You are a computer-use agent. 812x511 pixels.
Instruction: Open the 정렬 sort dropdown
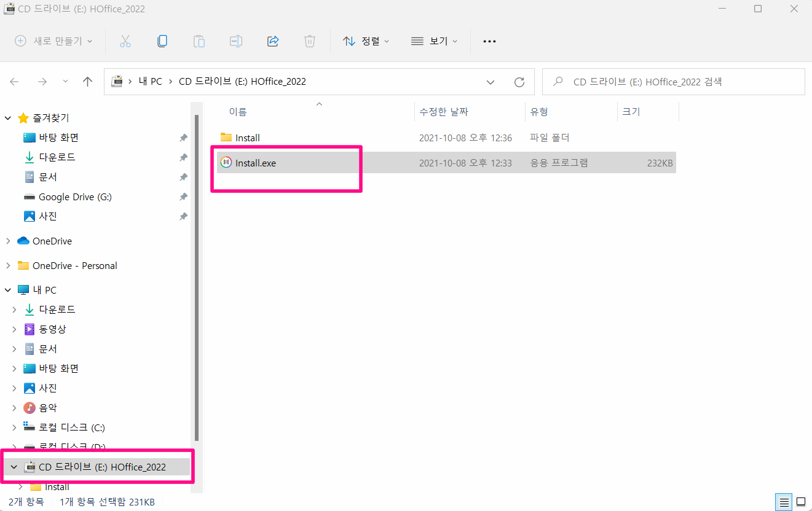[366, 41]
